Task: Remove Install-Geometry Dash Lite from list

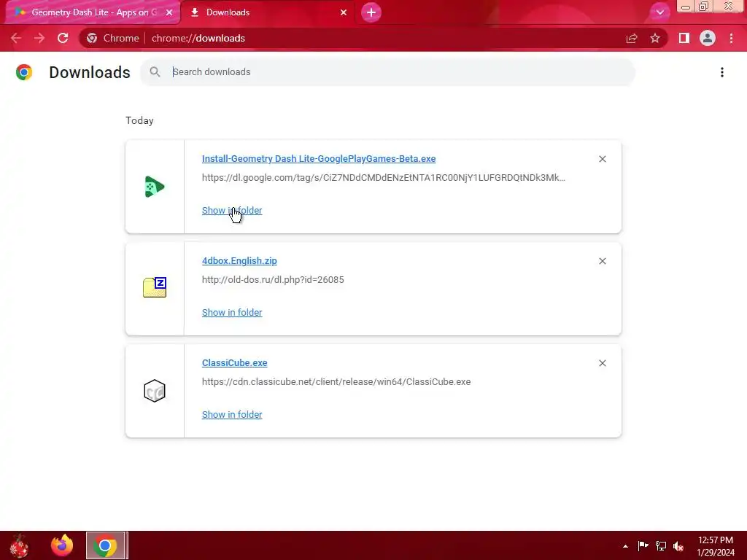Action: click(603, 159)
